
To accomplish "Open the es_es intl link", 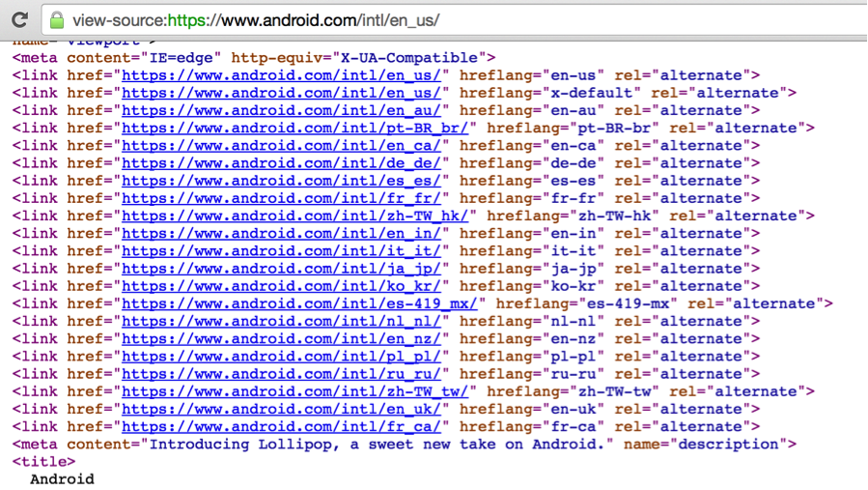I will [281, 181].
